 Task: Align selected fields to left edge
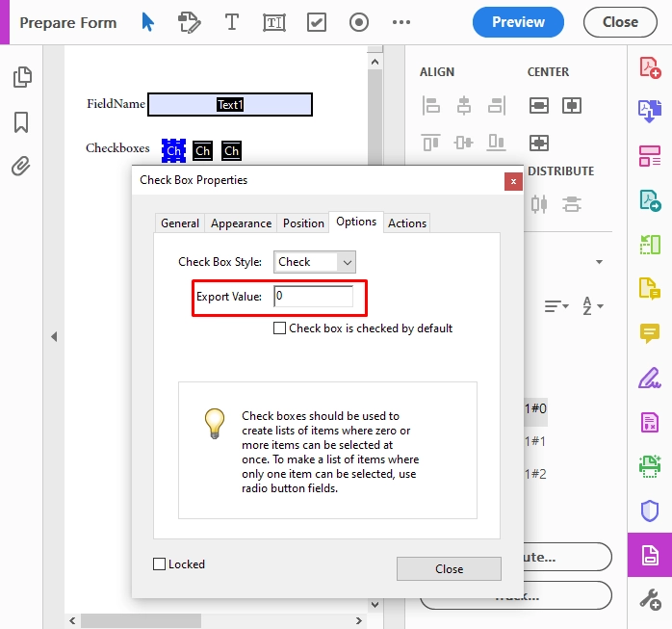pos(430,106)
